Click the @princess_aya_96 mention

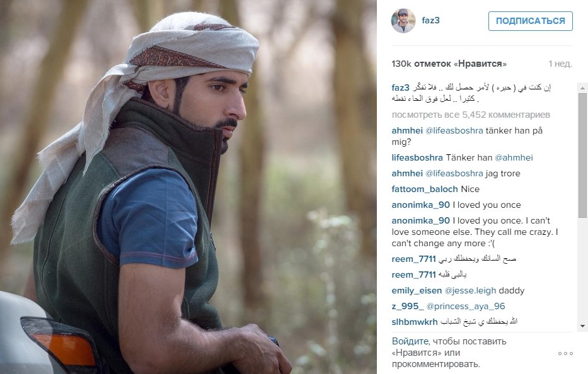[x=466, y=307]
